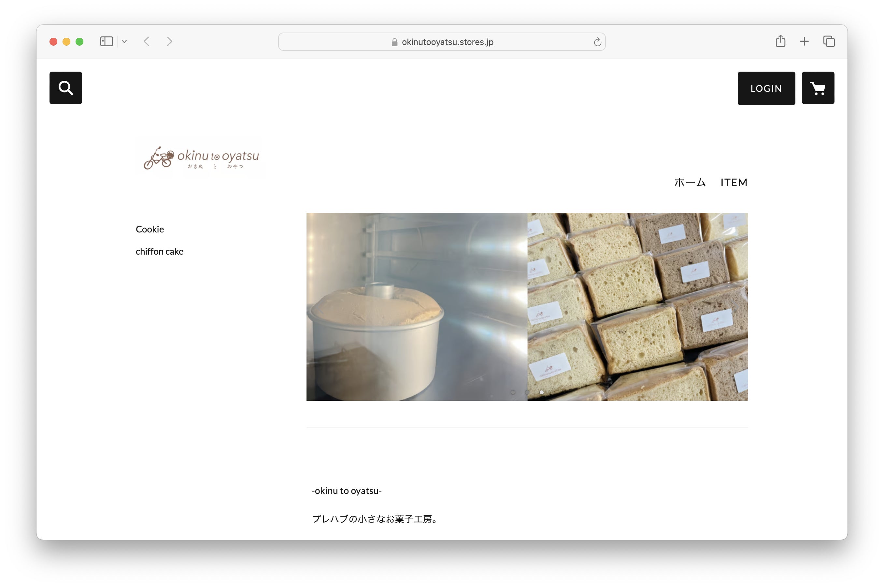Browse the Cookie category

(150, 229)
